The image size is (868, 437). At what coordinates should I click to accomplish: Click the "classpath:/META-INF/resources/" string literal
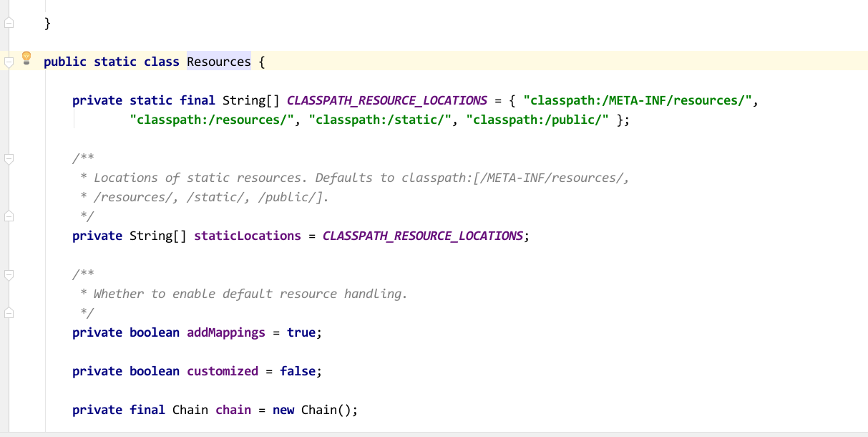point(637,100)
